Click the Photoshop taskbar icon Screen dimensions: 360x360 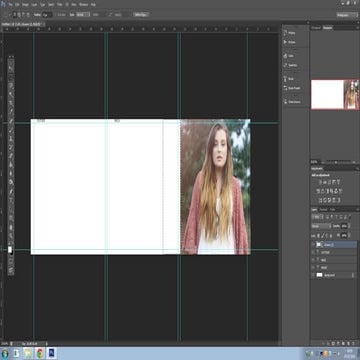click(51, 353)
